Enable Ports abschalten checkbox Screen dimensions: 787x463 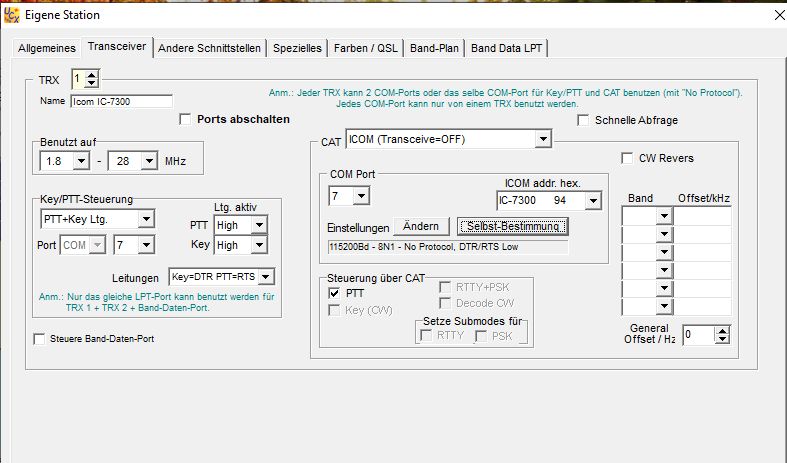pyautogui.click(x=185, y=120)
